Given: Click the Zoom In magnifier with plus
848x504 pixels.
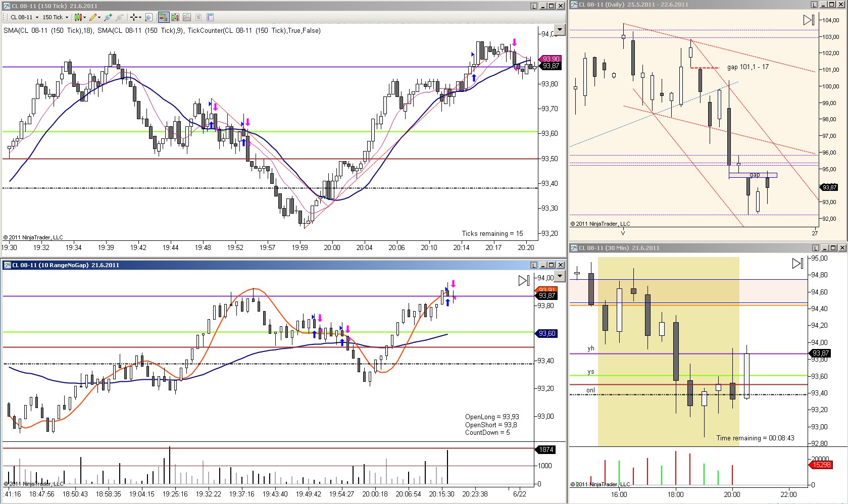Looking at the screenshot, I should [108, 17].
